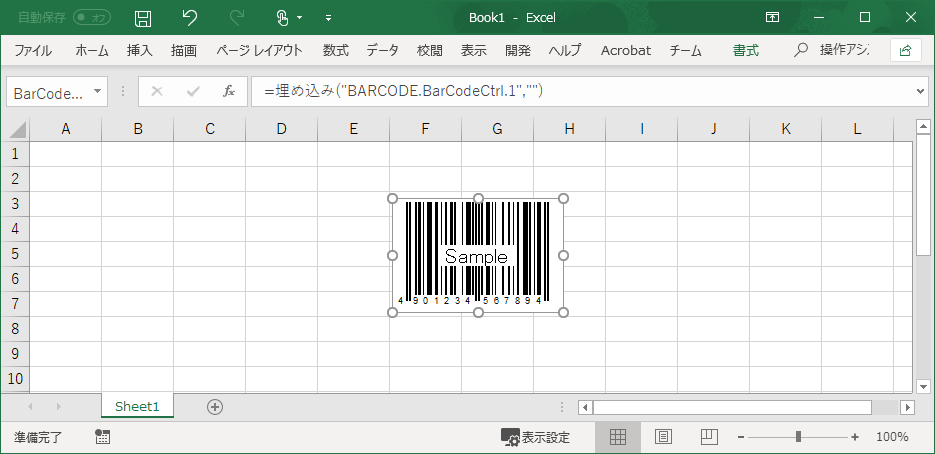This screenshot has height=454, width=935.
Task: Select column A header
Action: pyautogui.click(x=66, y=129)
